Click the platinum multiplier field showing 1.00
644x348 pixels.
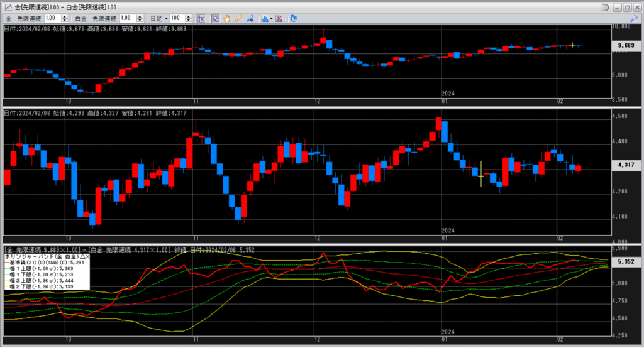tap(127, 19)
